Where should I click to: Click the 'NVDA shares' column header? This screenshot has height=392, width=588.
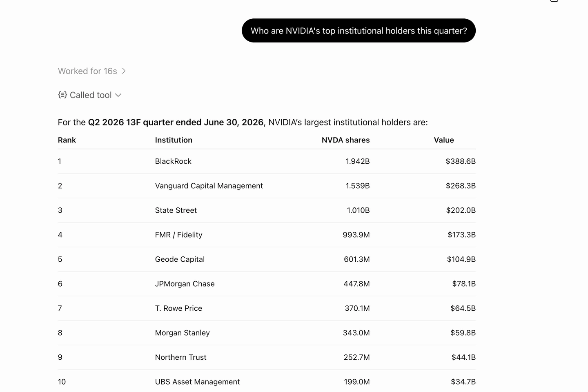(345, 140)
